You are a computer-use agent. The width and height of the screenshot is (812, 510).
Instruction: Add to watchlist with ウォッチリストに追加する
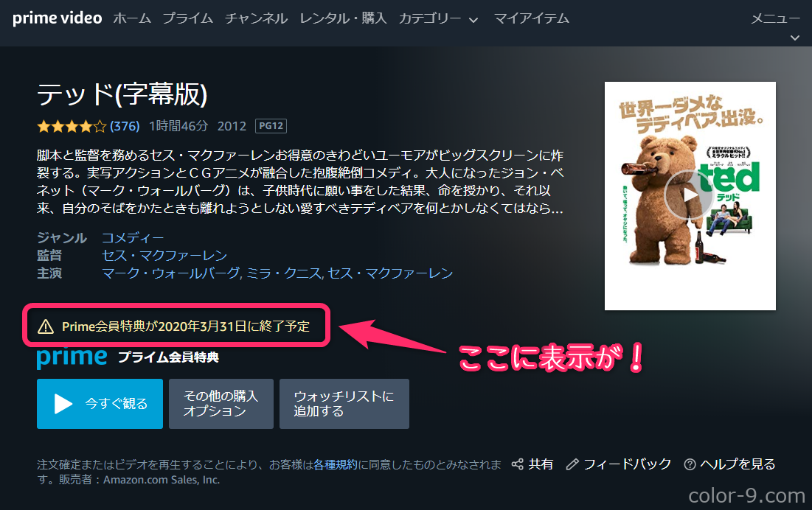[x=344, y=403]
